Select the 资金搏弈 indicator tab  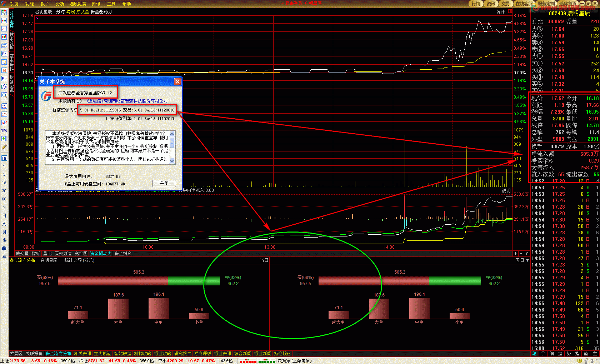[123, 254]
